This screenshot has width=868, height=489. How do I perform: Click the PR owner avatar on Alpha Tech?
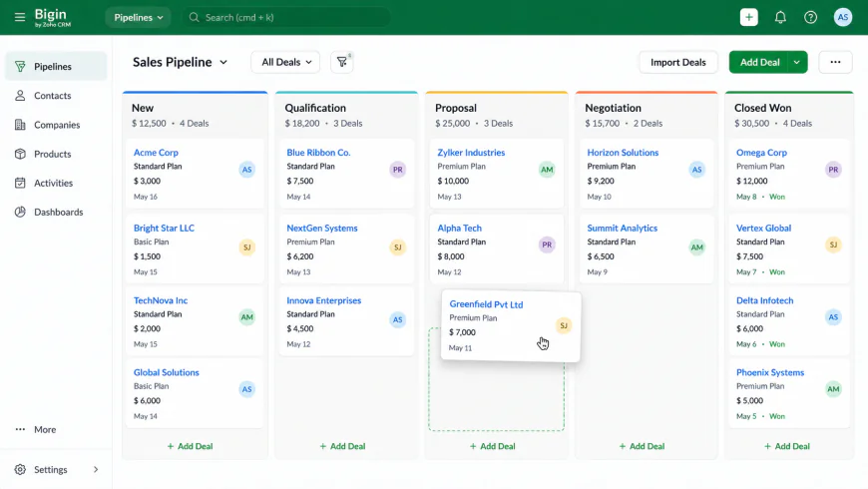[x=547, y=244]
